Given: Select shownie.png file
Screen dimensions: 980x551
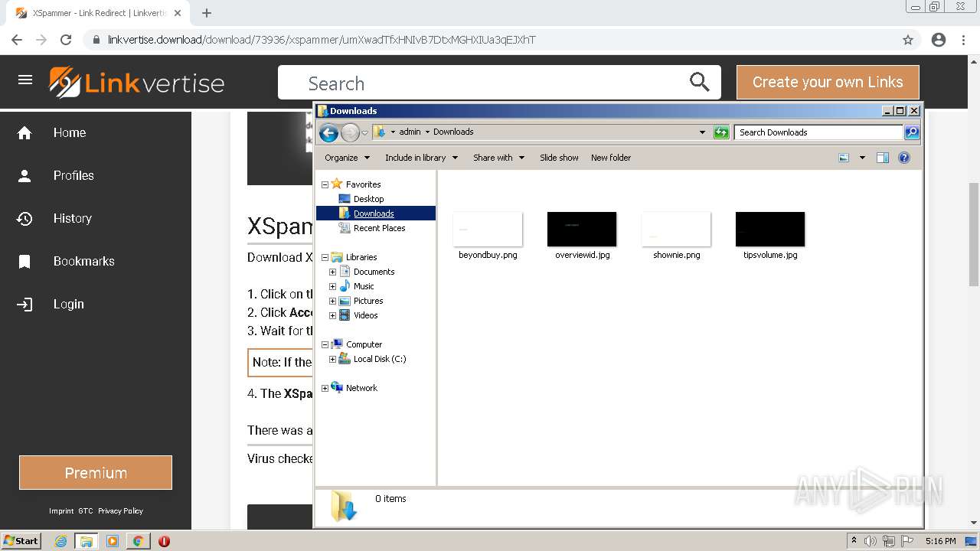Looking at the screenshot, I should click(x=677, y=236).
